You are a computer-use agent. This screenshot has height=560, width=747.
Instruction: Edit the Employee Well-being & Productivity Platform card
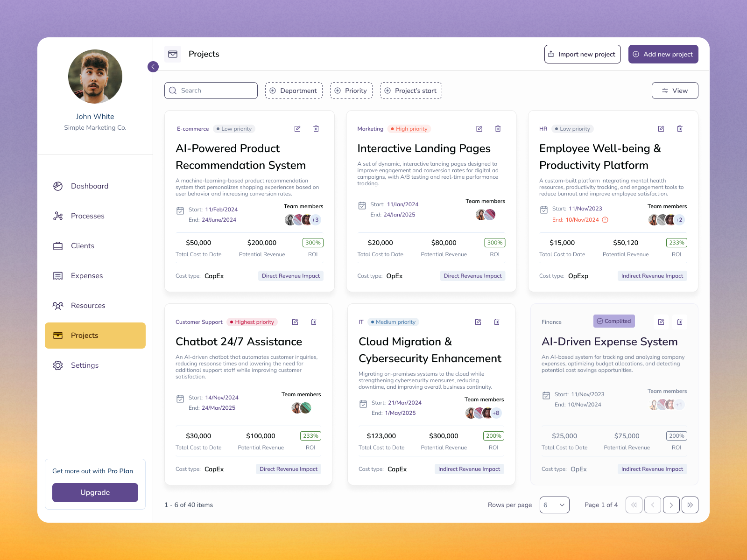[661, 129]
